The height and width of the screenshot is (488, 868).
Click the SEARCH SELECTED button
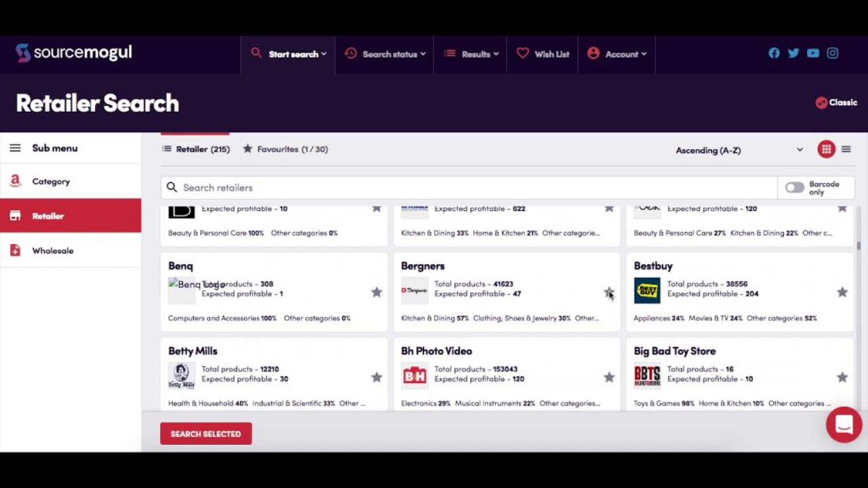coord(206,434)
